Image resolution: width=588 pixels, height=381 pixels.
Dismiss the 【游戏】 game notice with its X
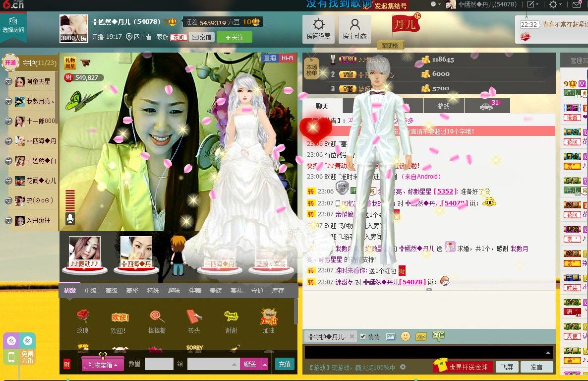point(403,367)
